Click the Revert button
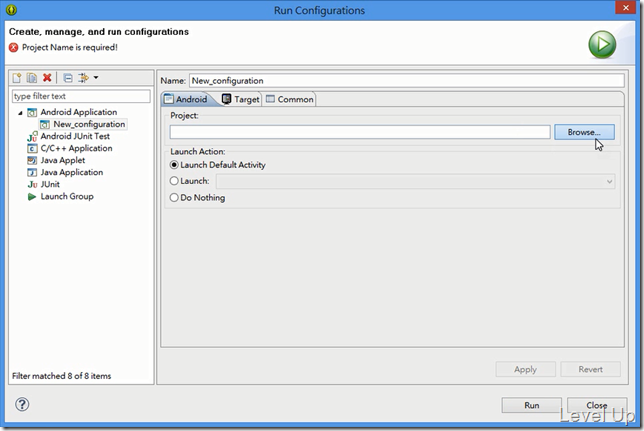Viewport: 644px width, 431px height. 590,369
